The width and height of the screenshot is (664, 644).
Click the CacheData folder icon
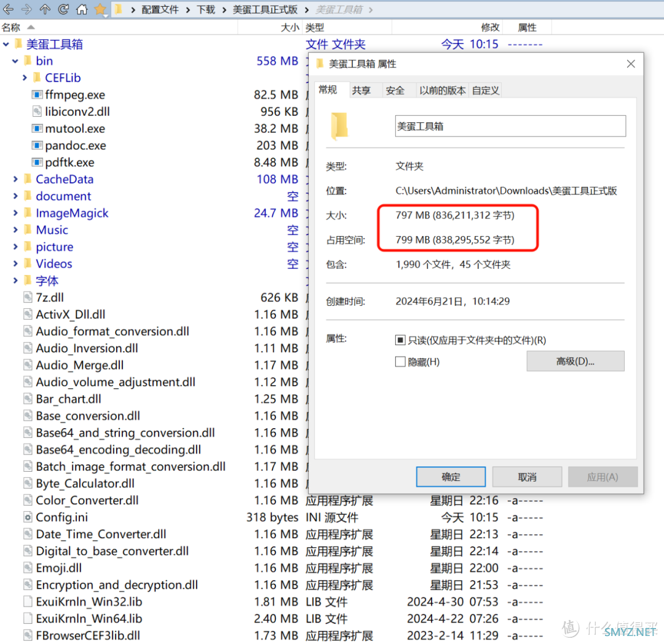(28, 179)
